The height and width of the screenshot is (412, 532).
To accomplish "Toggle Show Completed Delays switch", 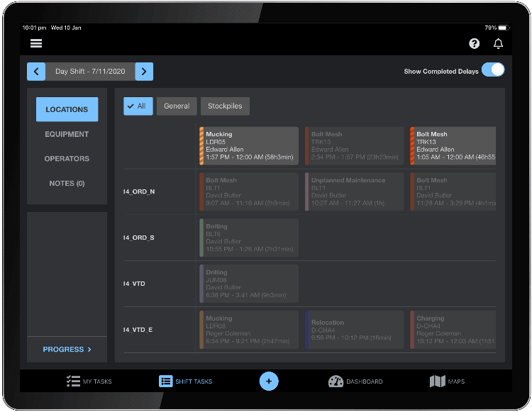I will pos(493,70).
